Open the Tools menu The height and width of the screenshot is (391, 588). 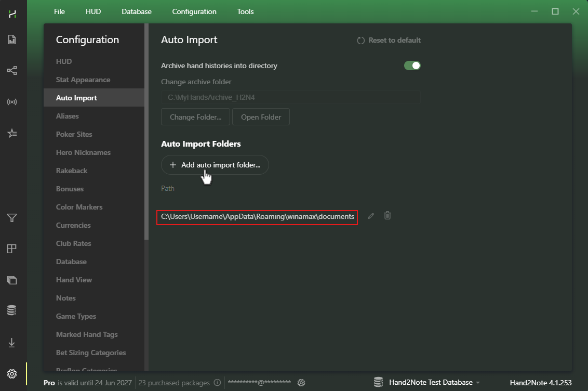[x=245, y=11]
